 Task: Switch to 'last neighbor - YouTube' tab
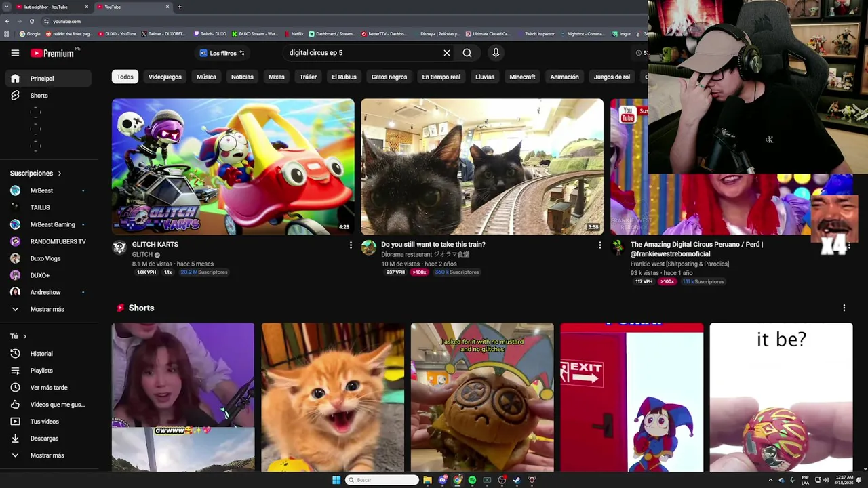coord(53,7)
